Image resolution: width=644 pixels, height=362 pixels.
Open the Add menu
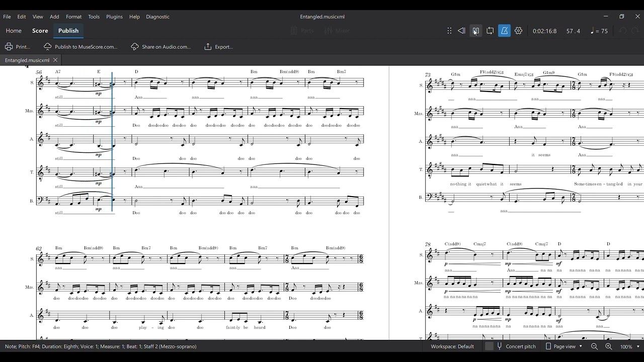54,17
